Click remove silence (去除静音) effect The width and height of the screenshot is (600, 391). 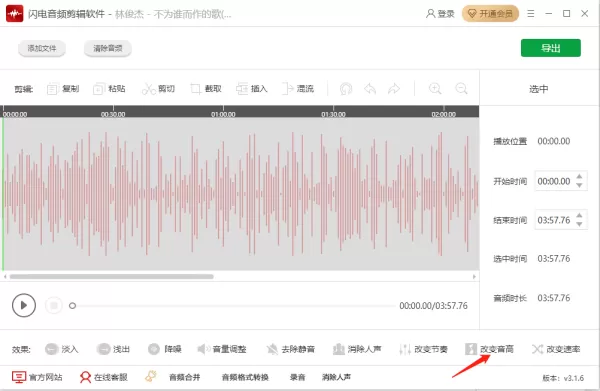(291, 349)
